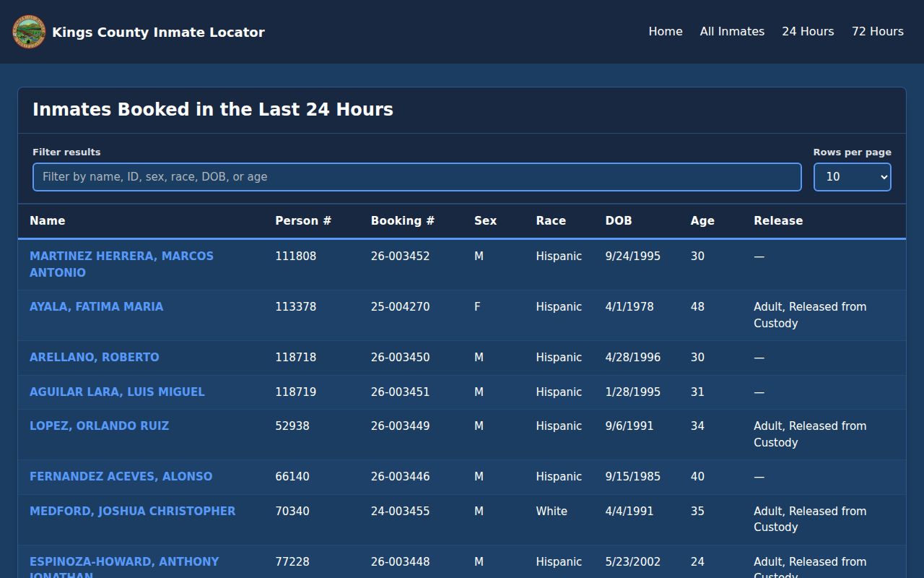Click the Release column header
The height and width of the screenshot is (578, 924).
[x=778, y=221]
